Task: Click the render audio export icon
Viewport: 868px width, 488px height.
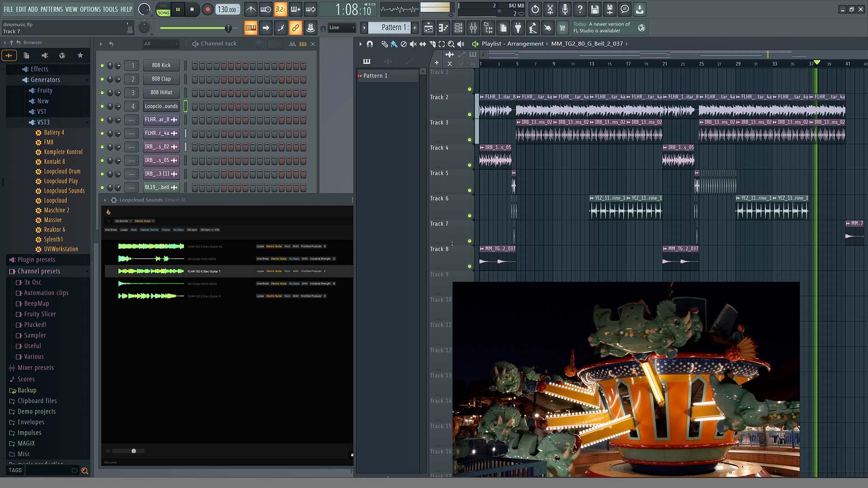Action: pyautogui.click(x=610, y=9)
